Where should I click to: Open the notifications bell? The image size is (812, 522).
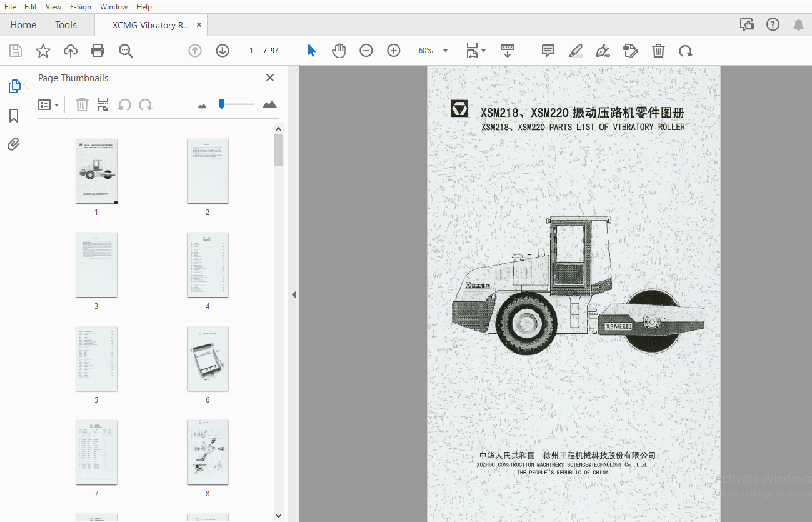798,24
